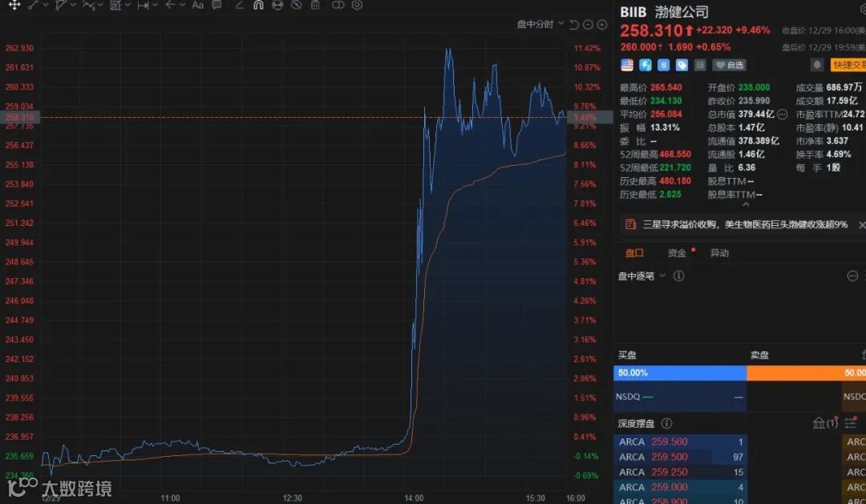Select the range measure tool

[143, 5]
